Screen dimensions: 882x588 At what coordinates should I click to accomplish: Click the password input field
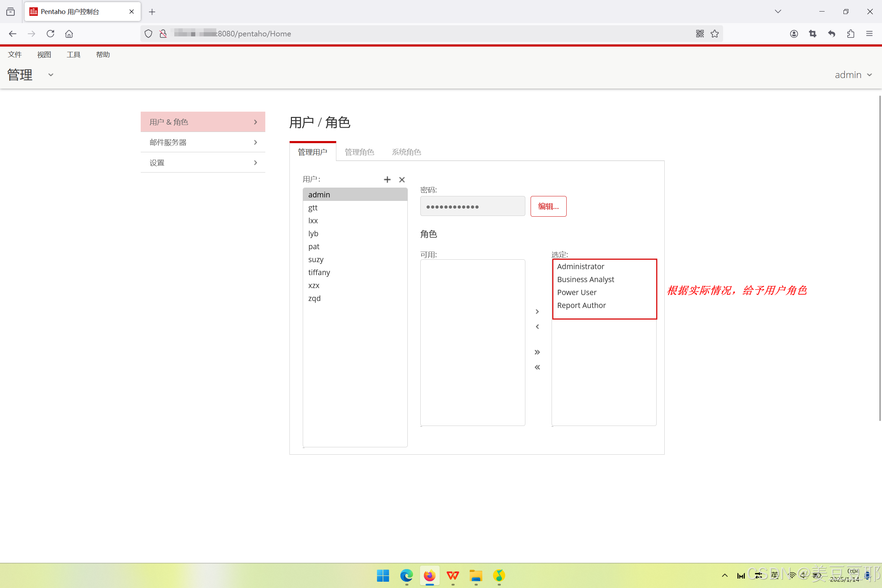472,206
